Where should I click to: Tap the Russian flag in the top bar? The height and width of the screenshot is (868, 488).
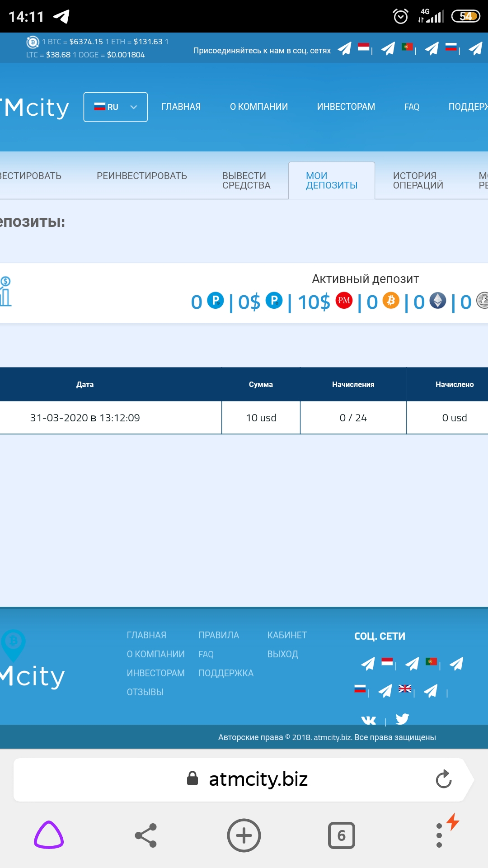451,47
